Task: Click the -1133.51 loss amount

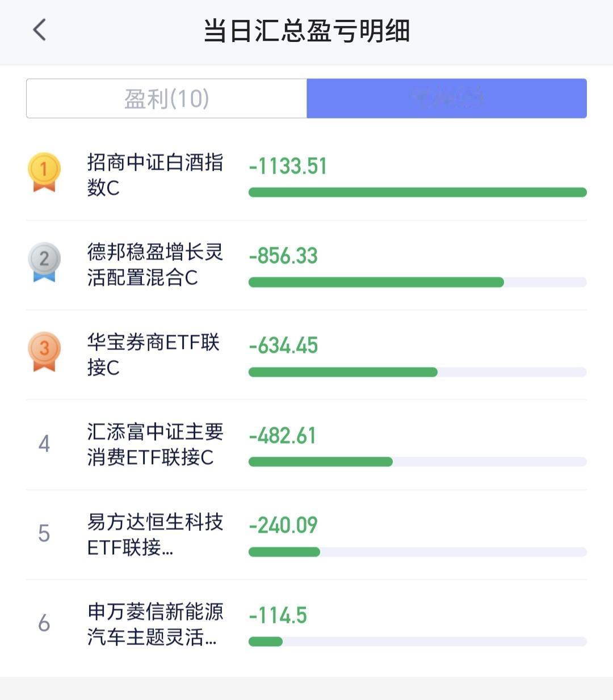Action: click(288, 166)
